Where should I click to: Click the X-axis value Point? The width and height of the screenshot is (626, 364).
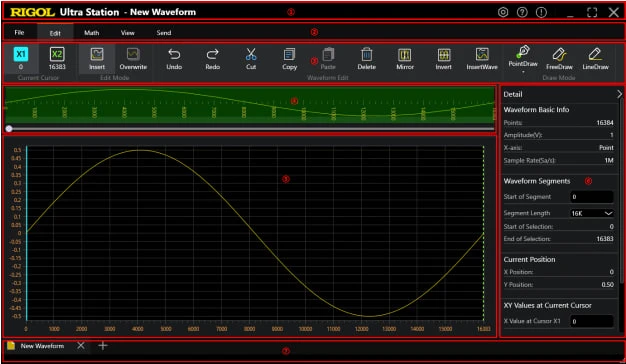606,147
